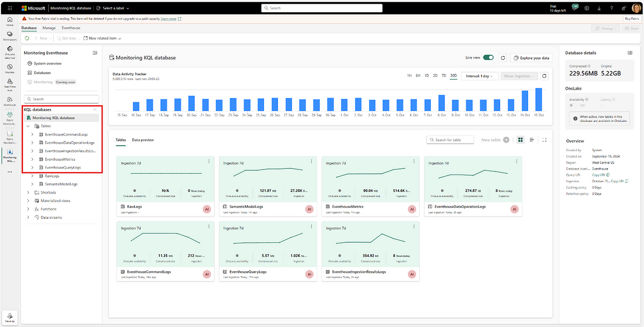The height and width of the screenshot is (327, 644).
Task: Select the 7D time range option
Action: (x=444, y=76)
